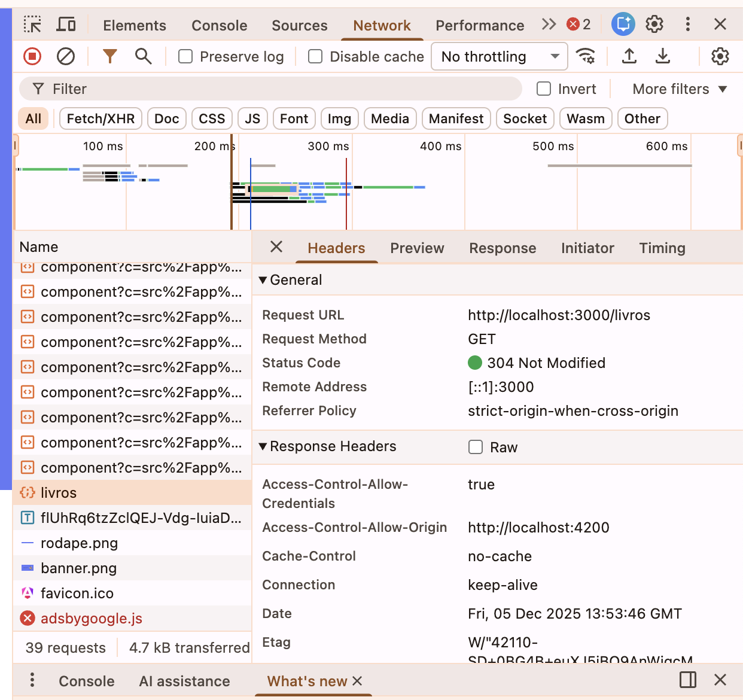Check the Disable cache option
This screenshot has height=700, width=743.
[x=315, y=56]
